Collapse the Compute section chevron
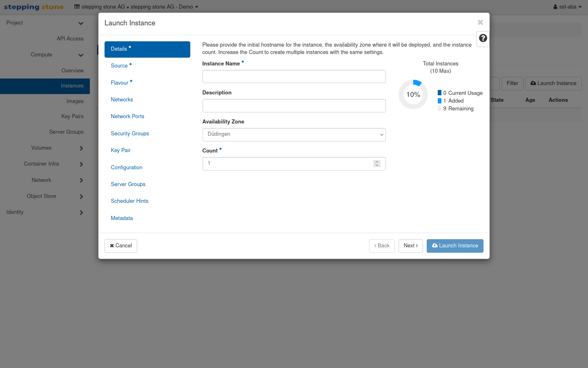This screenshot has width=588, height=368. (81, 55)
